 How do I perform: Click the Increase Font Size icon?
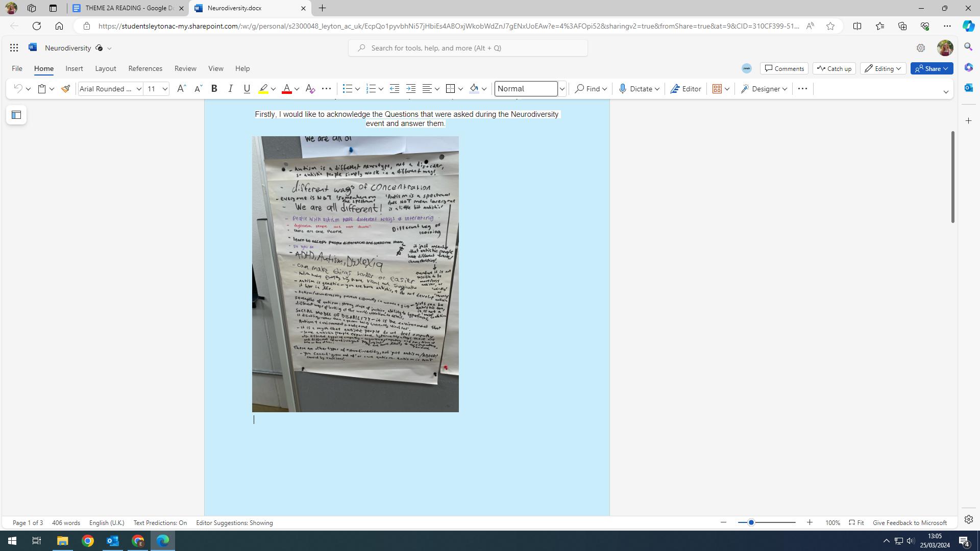[181, 89]
